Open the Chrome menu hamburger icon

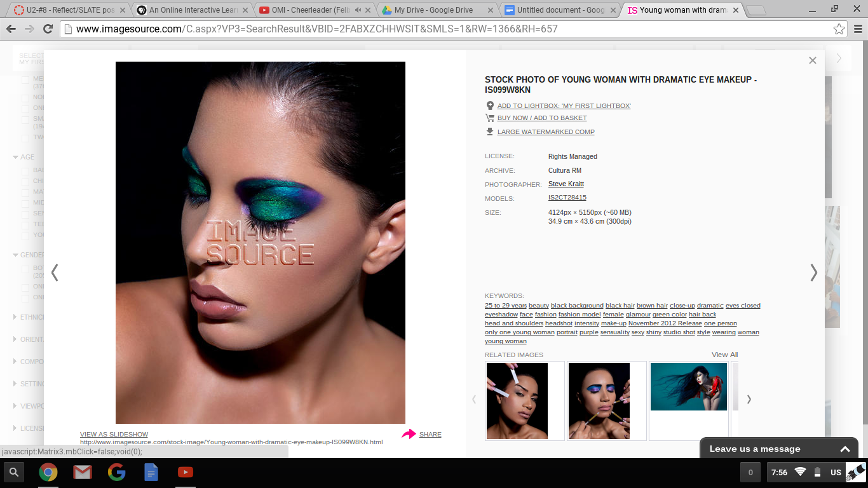click(x=857, y=29)
